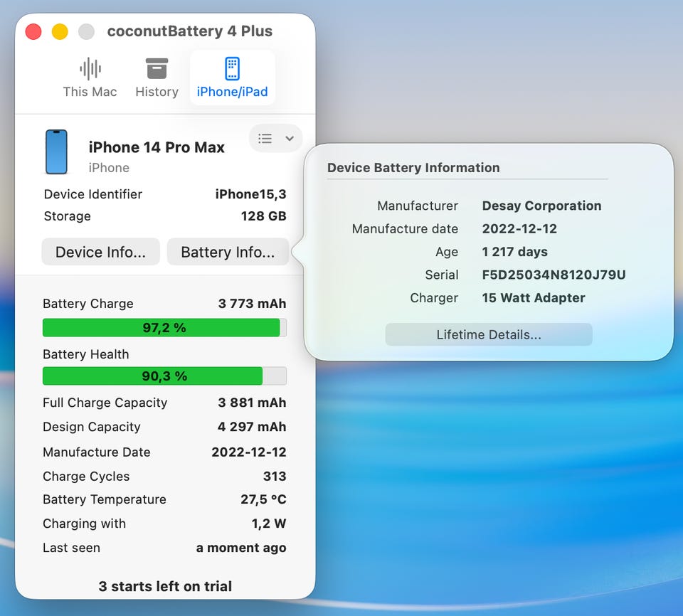
Task: Click the 2022-12-12 date in the popover
Action: pos(519,229)
